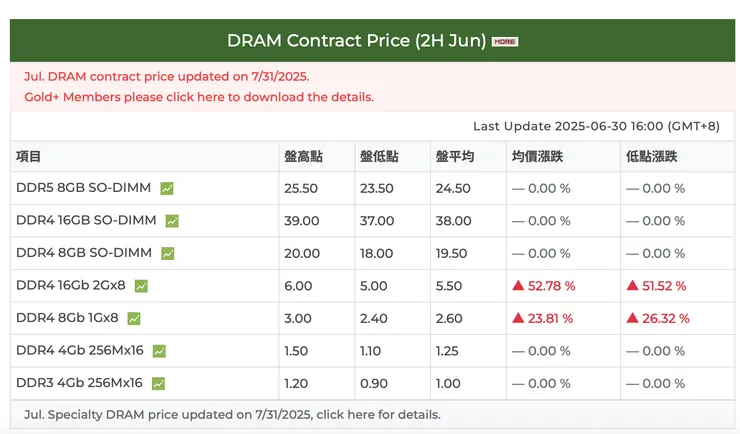740x434 pixels.
Task: Show trend chart for DDR4 16Gb 2Gx8
Action: pos(142,286)
